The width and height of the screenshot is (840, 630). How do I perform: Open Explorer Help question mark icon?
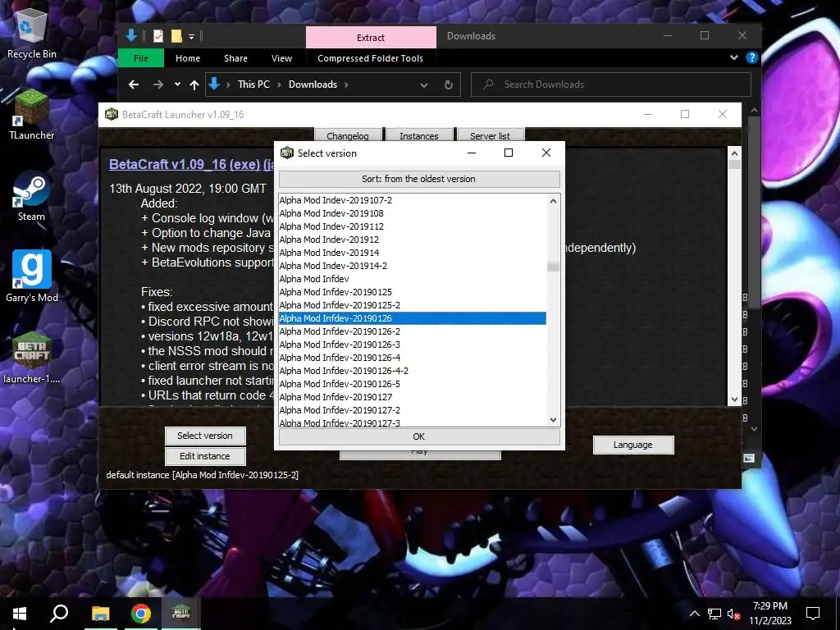click(x=752, y=58)
